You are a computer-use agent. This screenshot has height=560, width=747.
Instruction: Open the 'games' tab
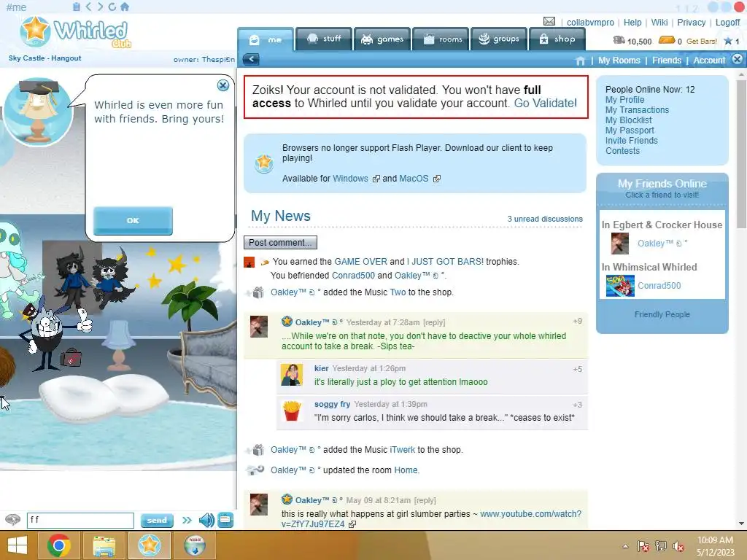(382, 39)
